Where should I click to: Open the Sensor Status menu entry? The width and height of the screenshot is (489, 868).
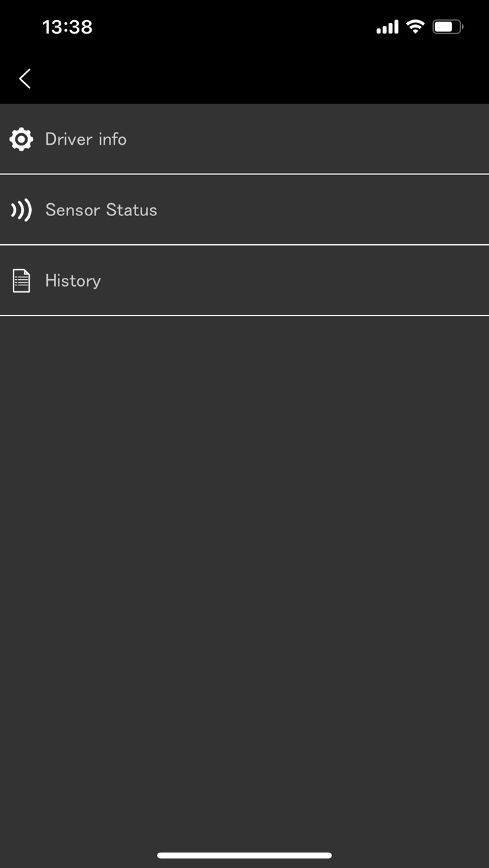coord(244,209)
